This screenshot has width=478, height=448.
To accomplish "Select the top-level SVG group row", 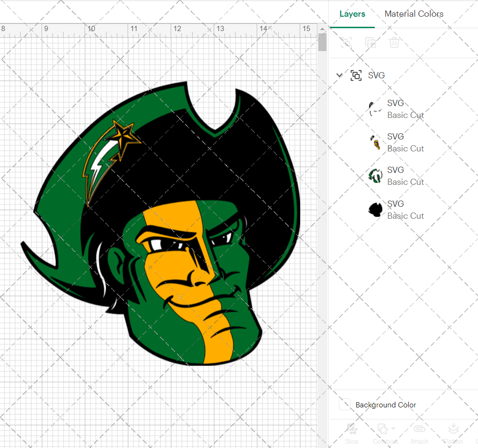I will pyautogui.click(x=403, y=75).
